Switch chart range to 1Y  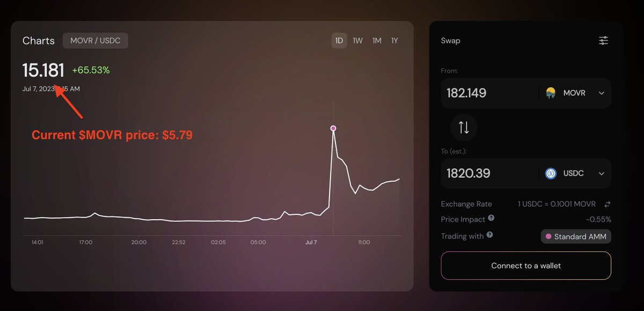(x=394, y=41)
